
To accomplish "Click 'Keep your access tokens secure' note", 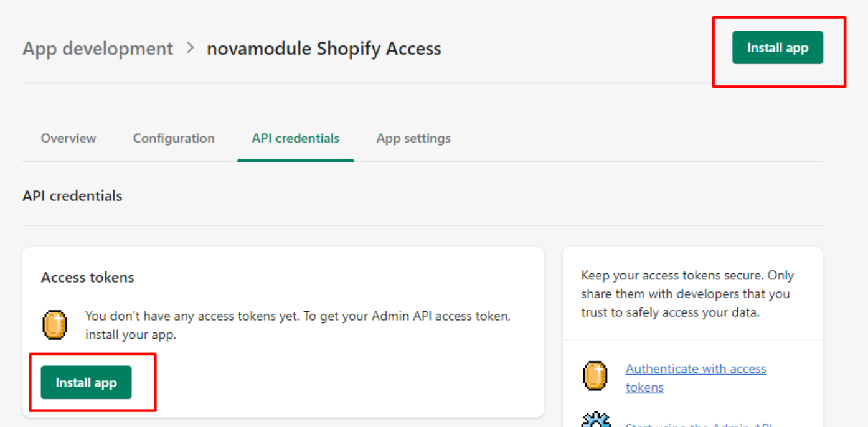I will [x=687, y=294].
